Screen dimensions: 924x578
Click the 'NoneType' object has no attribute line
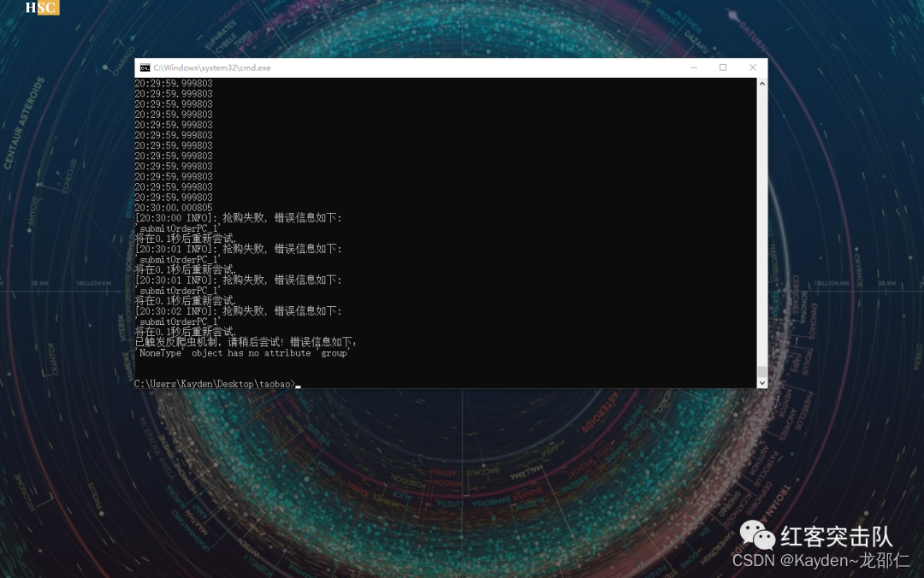(243, 353)
